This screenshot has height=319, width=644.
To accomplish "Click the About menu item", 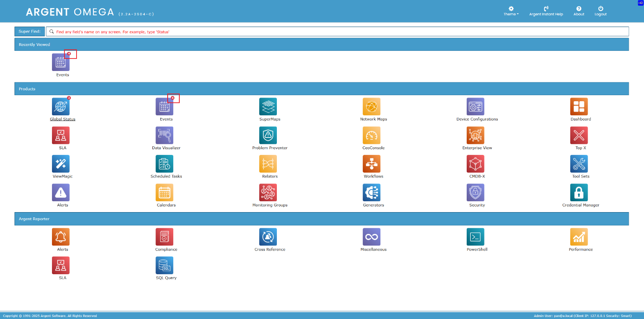I will [x=579, y=11].
